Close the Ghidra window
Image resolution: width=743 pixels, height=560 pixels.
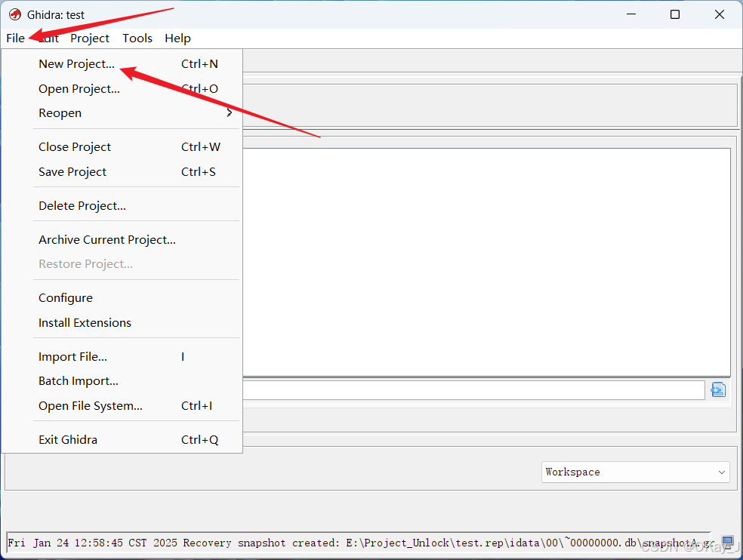(720, 14)
